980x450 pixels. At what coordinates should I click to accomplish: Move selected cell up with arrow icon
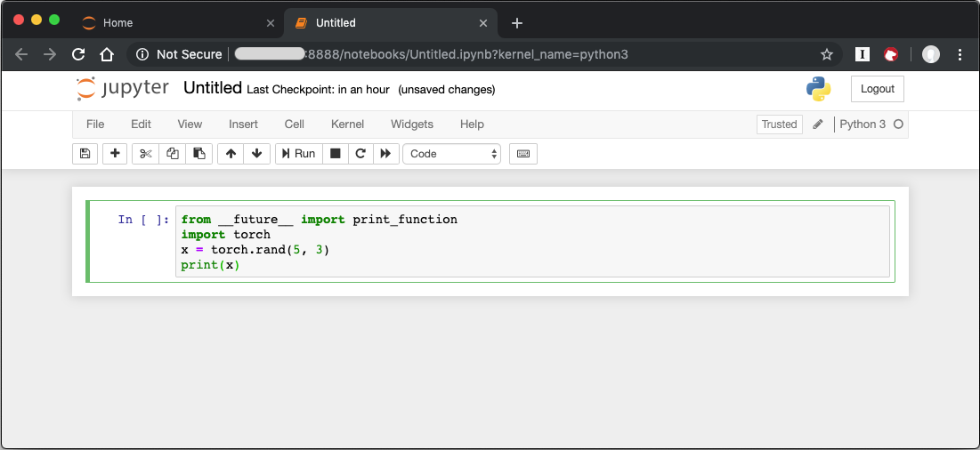(231, 154)
